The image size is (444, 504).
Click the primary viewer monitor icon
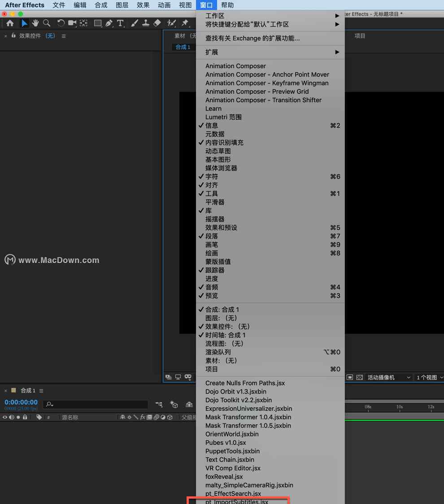pyautogui.click(x=178, y=377)
